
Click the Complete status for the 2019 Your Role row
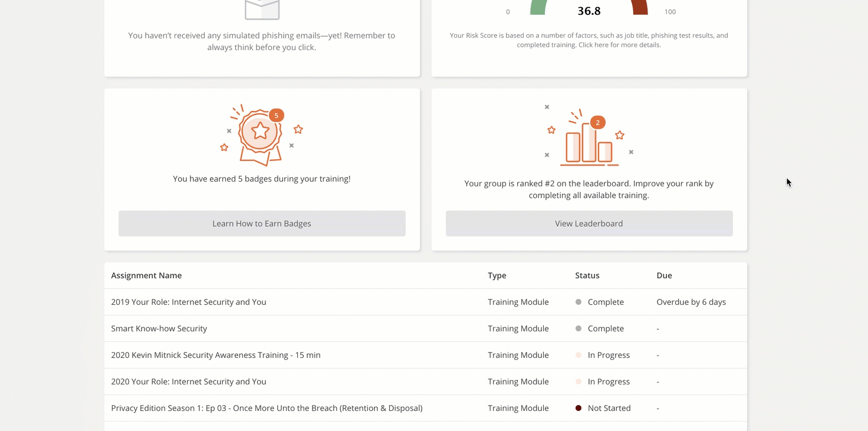tap(600, 302)
